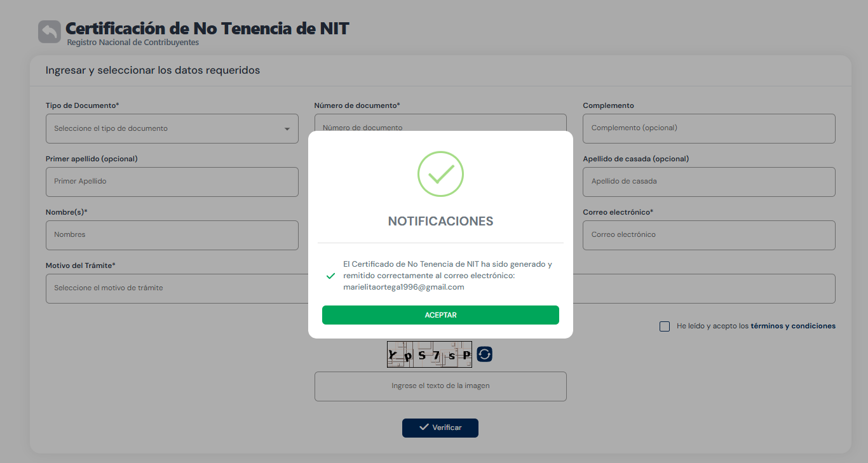Click the Apellido de casada field

[x=709, y=182]
